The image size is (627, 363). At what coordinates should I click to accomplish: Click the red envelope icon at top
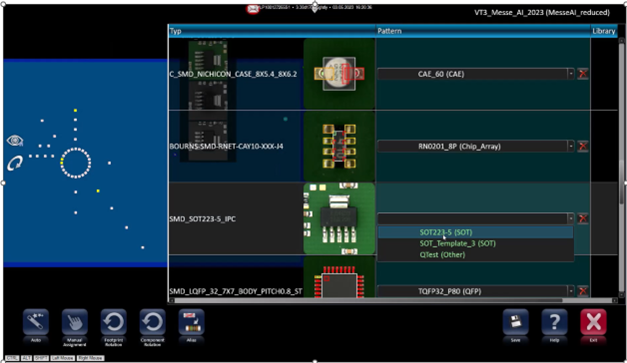point(253,9)
